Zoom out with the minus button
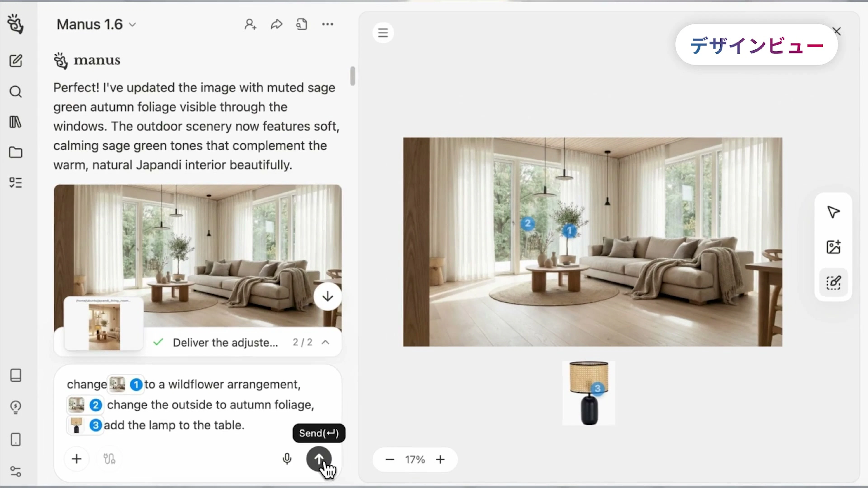This screenshot has width=868, height=488. point(390,459)
